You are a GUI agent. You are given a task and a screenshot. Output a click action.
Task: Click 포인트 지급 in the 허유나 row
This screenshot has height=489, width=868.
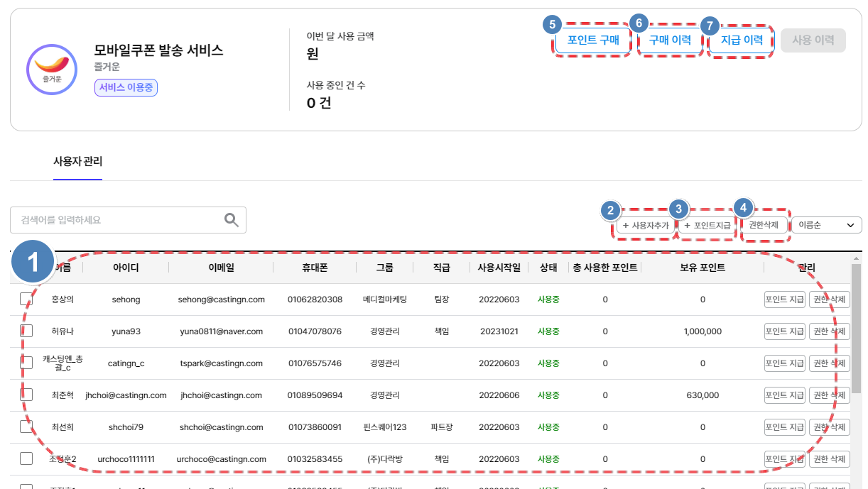[x=785, y=331]
